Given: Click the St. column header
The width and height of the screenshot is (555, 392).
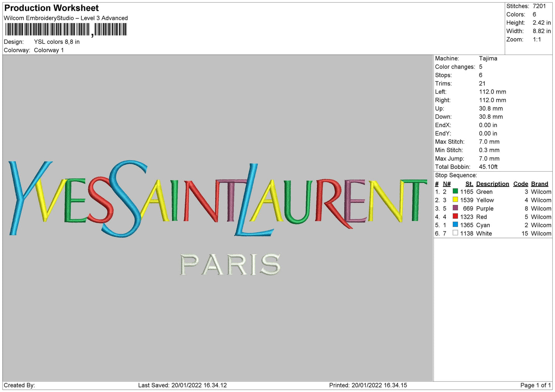Looking at the screenshot, I should click(469, 184).
